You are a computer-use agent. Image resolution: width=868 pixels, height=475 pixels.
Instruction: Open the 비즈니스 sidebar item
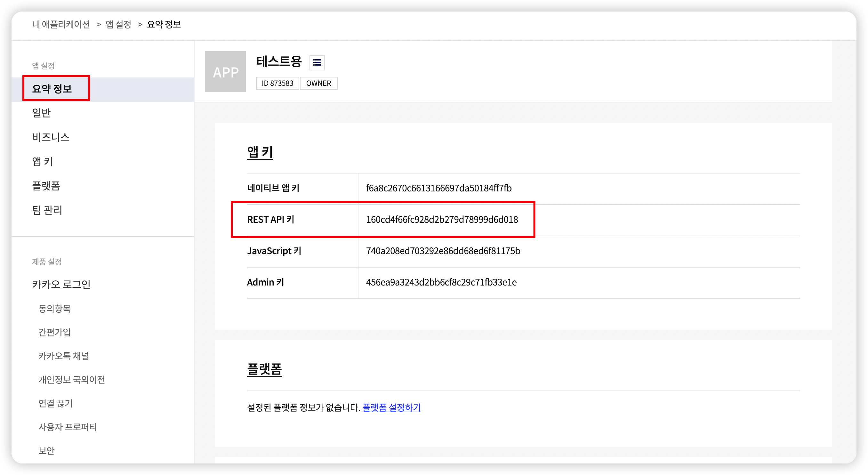click(51, 137)
